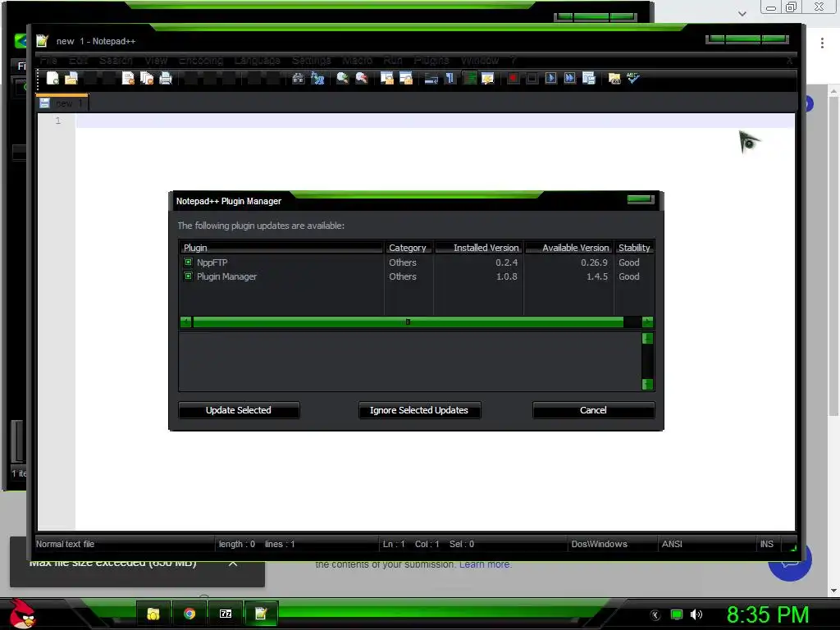Cancel the Plugin Manager dialog
Image resolution: width=840 pixels, height=630 pixels.
pyautogui.click(x=593, y=410)
